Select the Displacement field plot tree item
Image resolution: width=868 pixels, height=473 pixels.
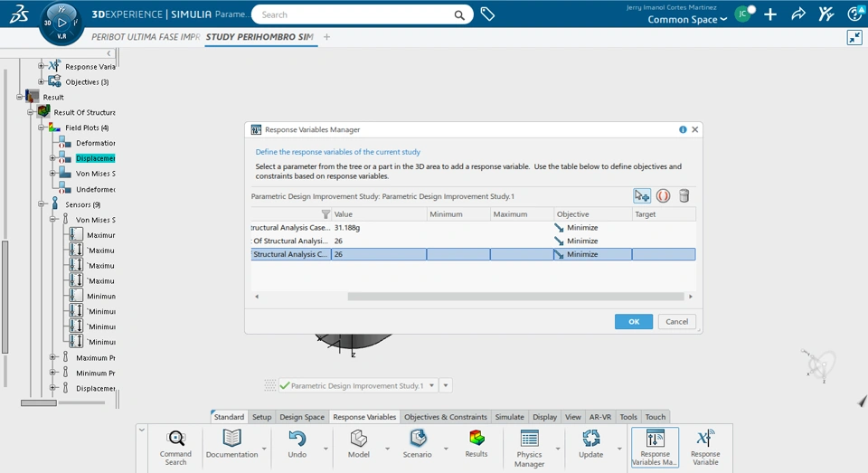pyautogui.click(x=95, y=158)
